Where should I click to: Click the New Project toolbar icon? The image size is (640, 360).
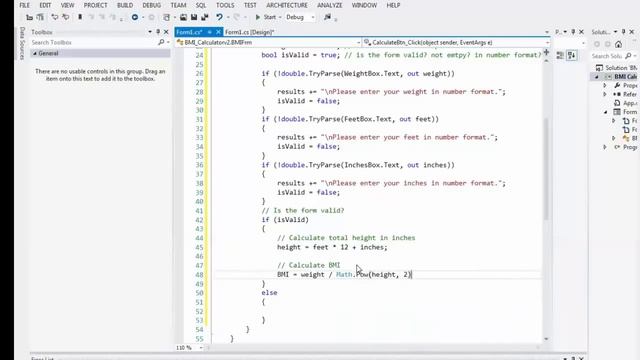(x=167, y=17)
